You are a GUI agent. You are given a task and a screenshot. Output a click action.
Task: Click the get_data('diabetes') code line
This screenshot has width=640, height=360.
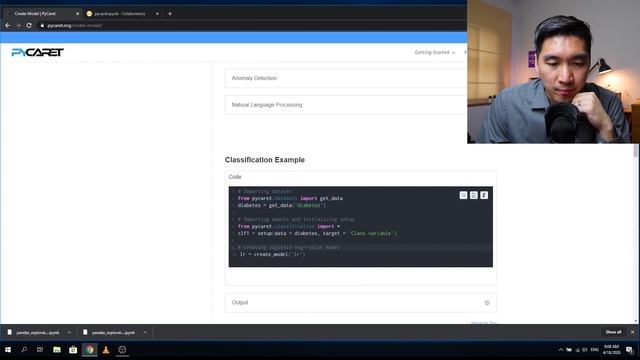(x=282, y=205)
